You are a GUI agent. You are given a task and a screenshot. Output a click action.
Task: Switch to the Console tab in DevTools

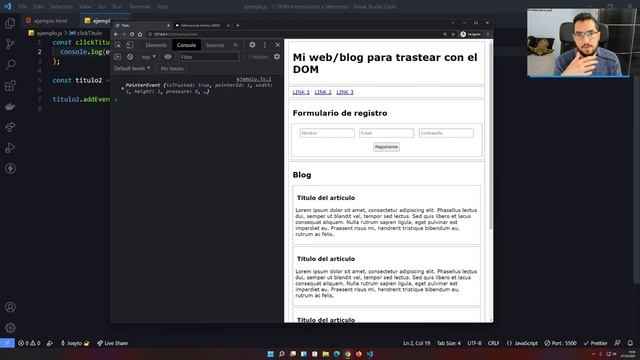point(186,45)
